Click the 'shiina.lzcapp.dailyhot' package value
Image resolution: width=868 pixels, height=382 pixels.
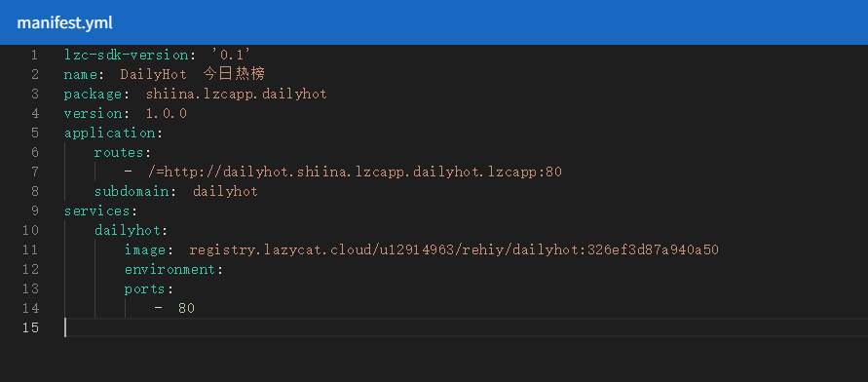click(x=237, y=95)
